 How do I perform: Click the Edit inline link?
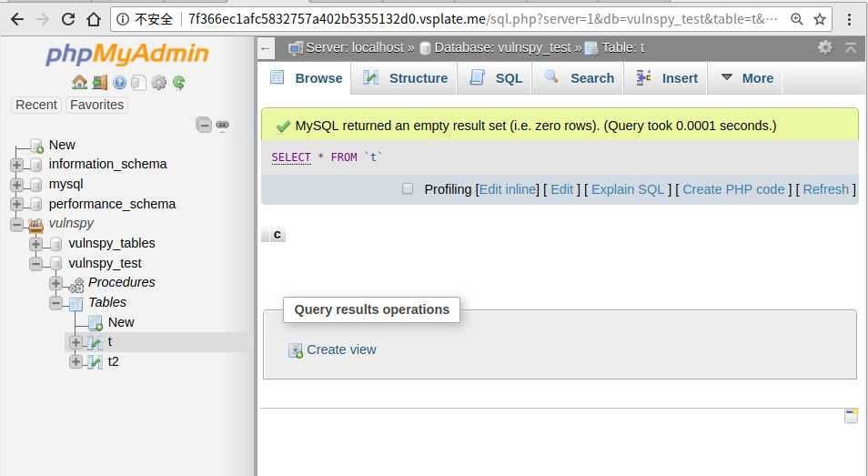pos(508,189)
